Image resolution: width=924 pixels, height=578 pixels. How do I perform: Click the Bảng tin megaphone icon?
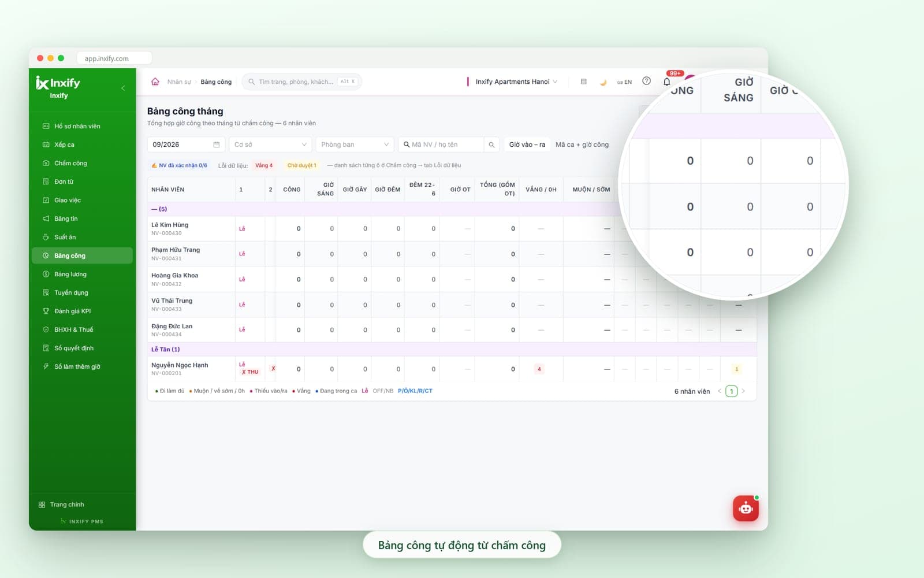[46, 218]
